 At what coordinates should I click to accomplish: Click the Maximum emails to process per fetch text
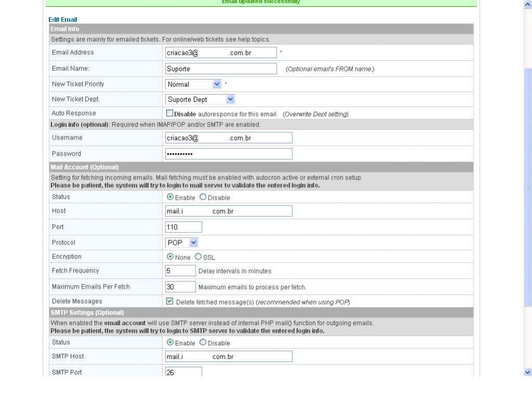tap(252, 287)
